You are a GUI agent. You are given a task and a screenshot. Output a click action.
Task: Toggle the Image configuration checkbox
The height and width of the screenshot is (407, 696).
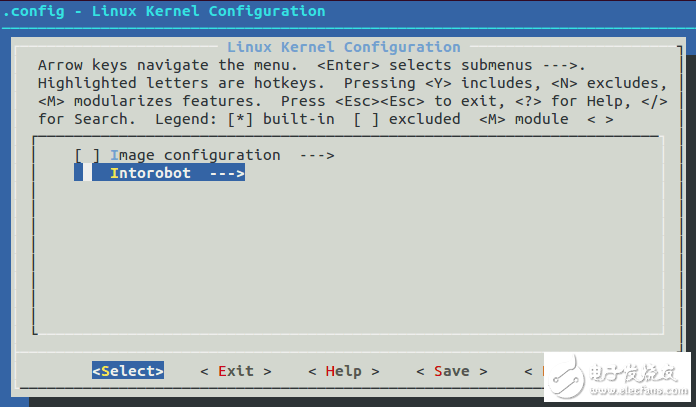(x=87, y=155)
